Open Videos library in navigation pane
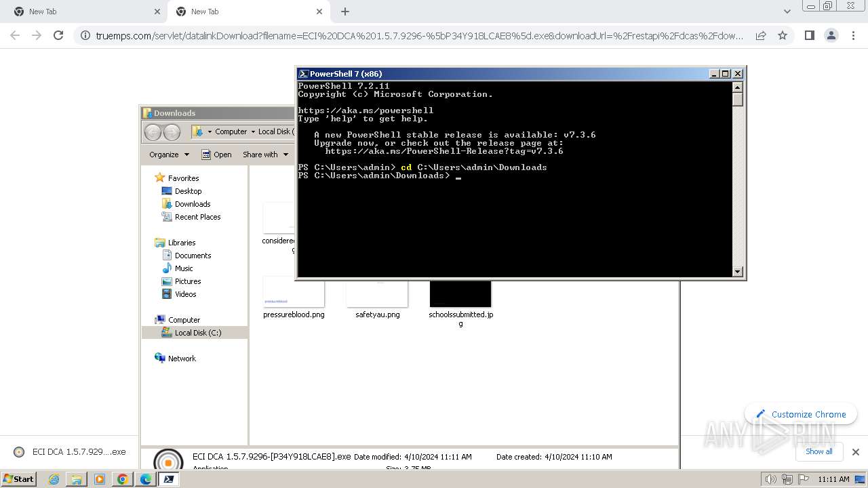Screen dimensions: 868x488 (185, 294)
